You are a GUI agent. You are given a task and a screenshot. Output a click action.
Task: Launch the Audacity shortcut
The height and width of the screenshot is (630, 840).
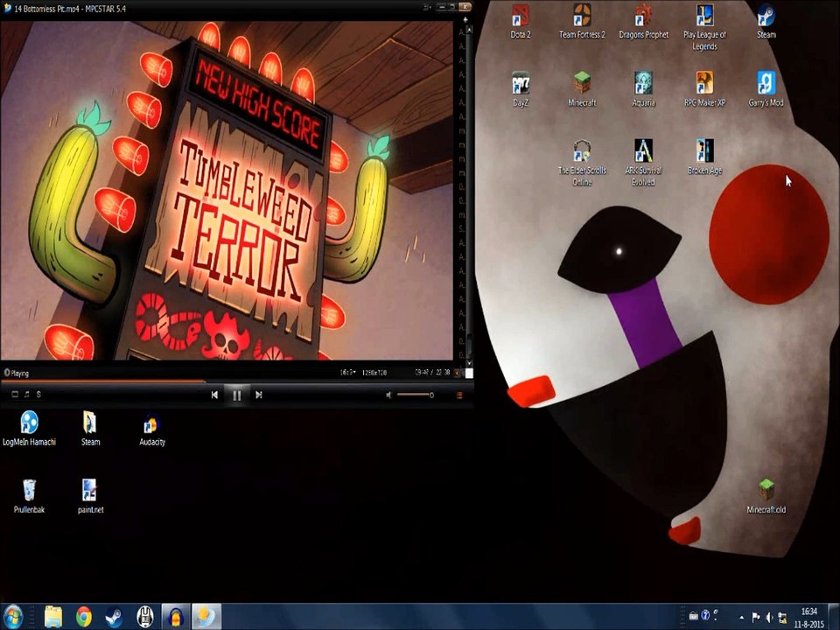[x=152, y=430]
